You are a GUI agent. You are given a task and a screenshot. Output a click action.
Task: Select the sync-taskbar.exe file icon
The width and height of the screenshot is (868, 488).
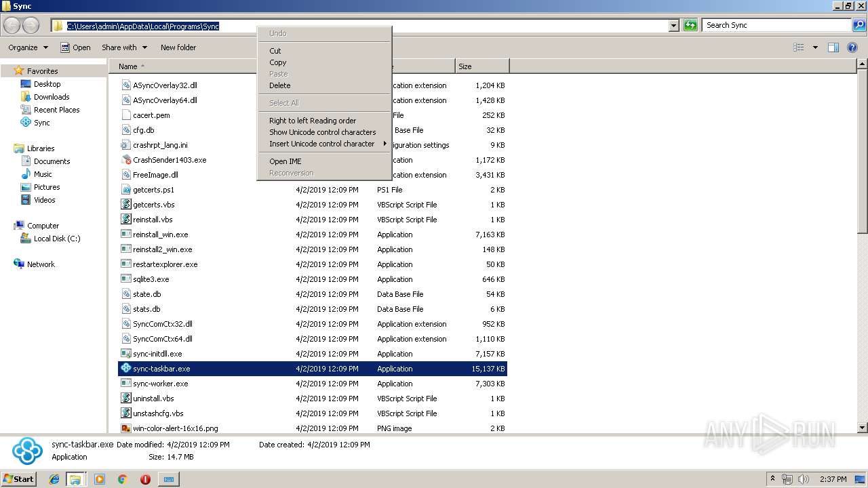(125, 368)
